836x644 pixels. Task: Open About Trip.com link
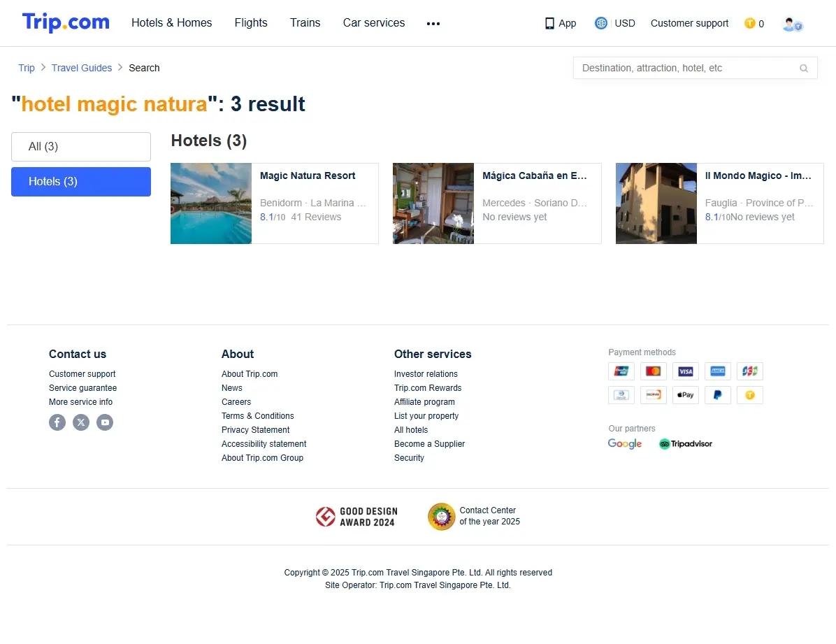click(250, 374)
